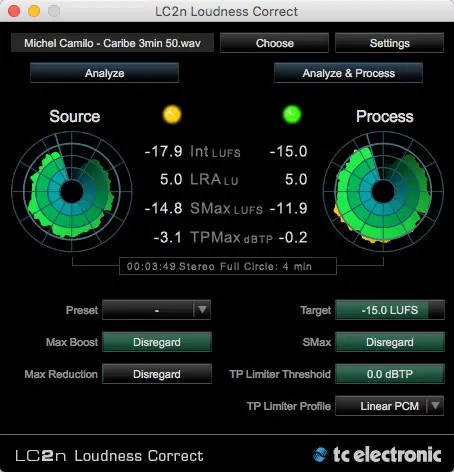Screen dimensions: 454x472
Task: Click the yellow Source status indicator
Action: click(172, 114)
